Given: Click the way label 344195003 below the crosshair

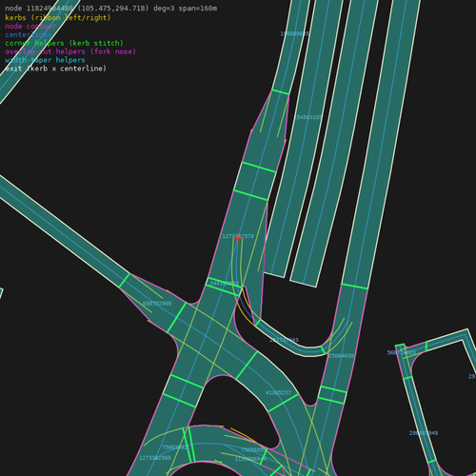Looking at the screenshot, I should (224, 283).
